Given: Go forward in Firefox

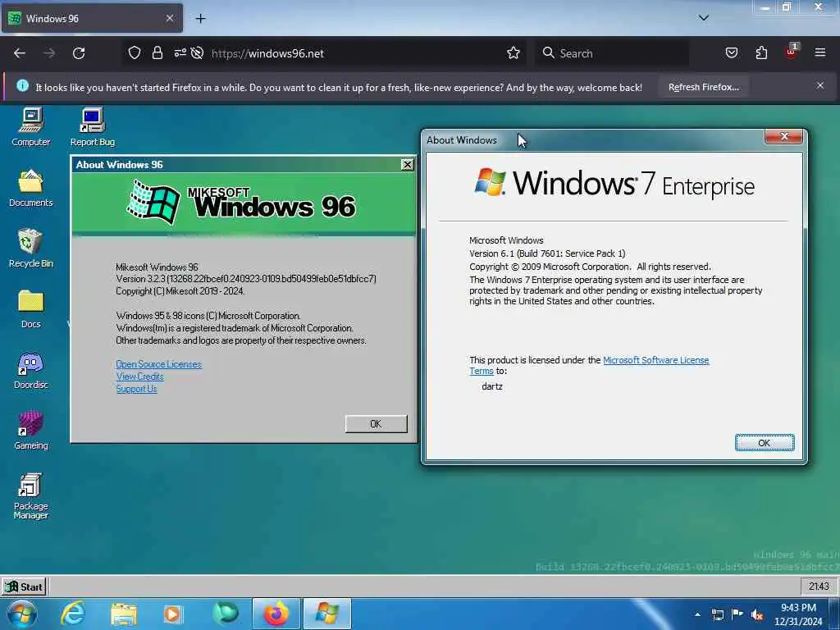Looking at the screenshot, I should [x=49, y=53].
